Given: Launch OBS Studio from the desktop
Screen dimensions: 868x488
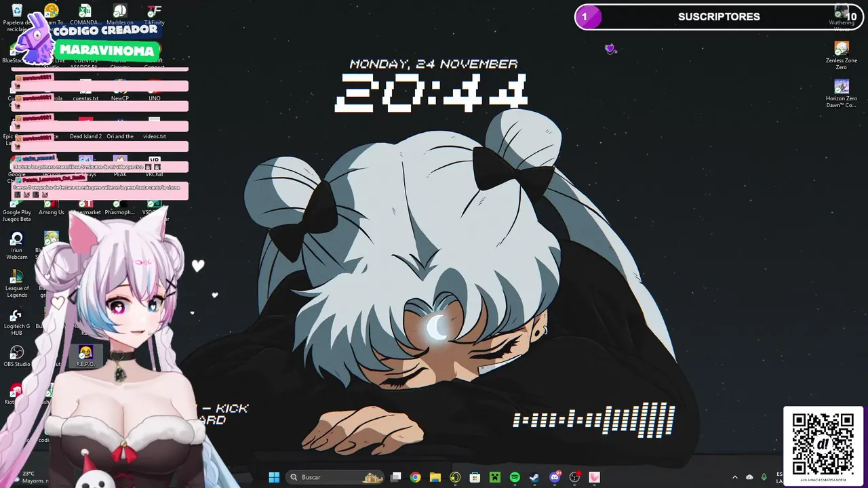Looking at the screenshot, I should [17, 356].
